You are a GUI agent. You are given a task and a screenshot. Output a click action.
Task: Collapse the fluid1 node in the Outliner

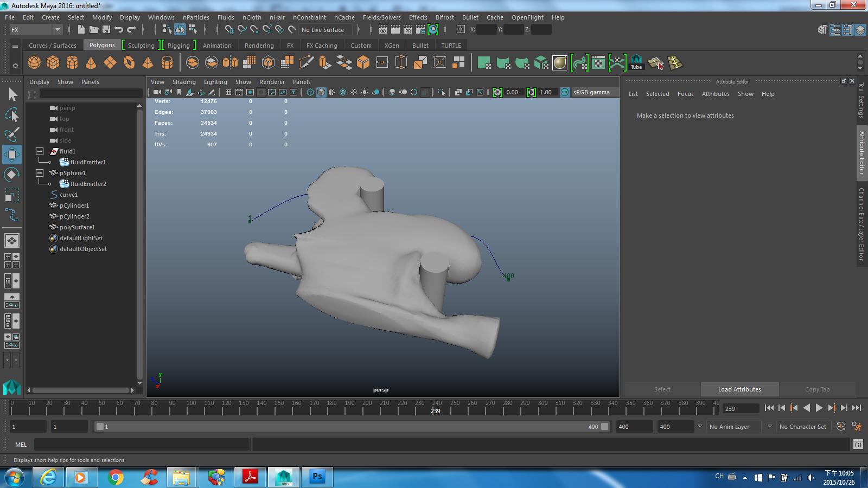39,151
